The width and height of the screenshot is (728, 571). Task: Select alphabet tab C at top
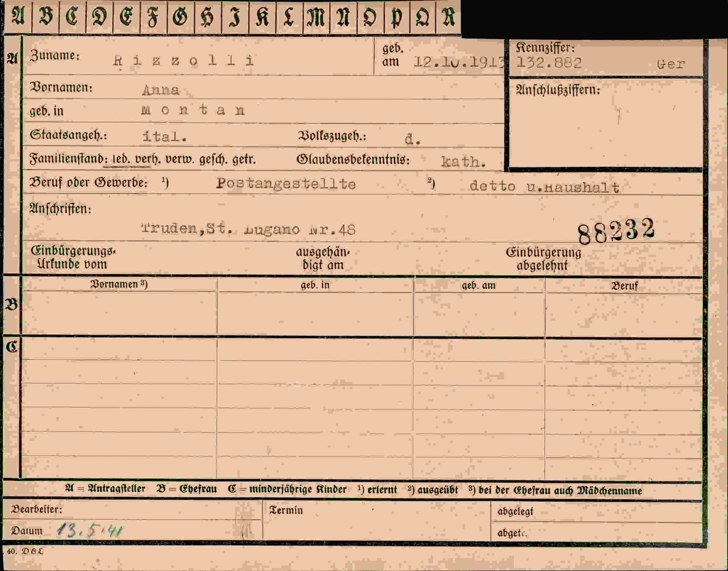[x=72, y=17]
